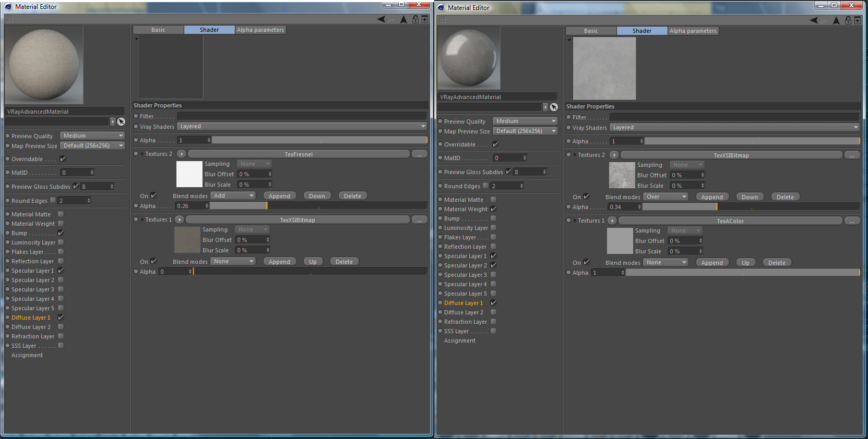The image size is (868, 439).
Task: Click small arrow button beside right layer field
Action: tap(545, 107)
